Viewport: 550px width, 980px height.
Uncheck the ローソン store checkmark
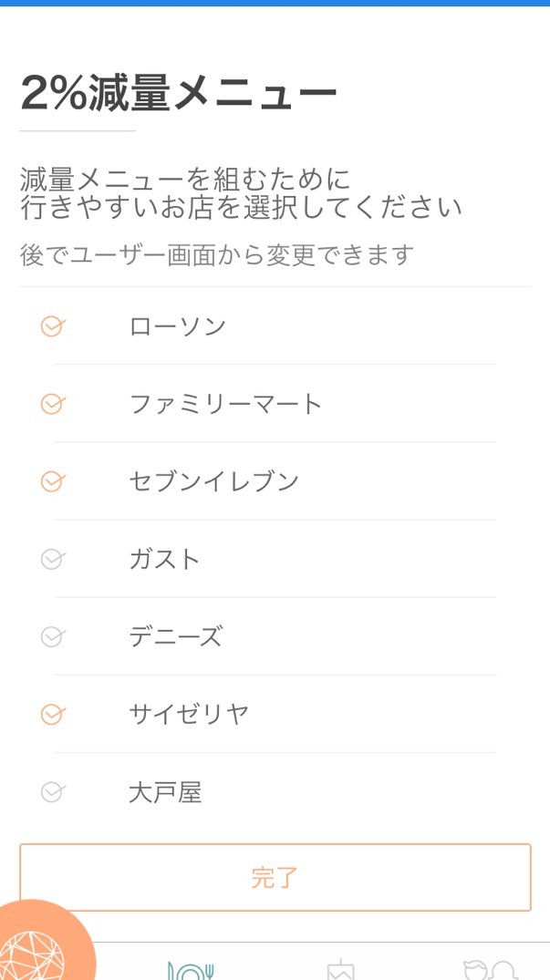(53, 326)
